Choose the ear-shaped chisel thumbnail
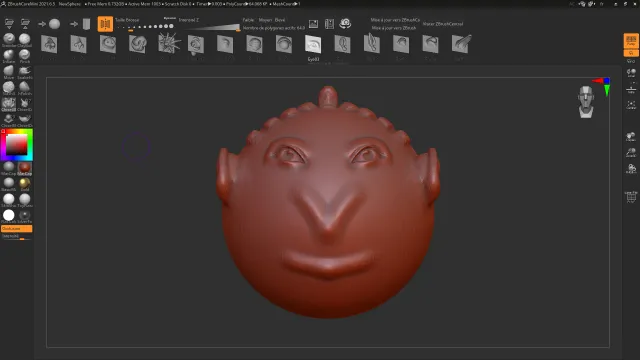640x360 pixels. [x=342, y=44]
